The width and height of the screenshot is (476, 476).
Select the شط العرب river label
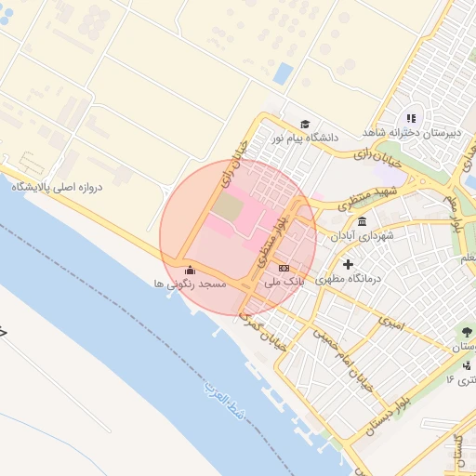tap(224, 400)
